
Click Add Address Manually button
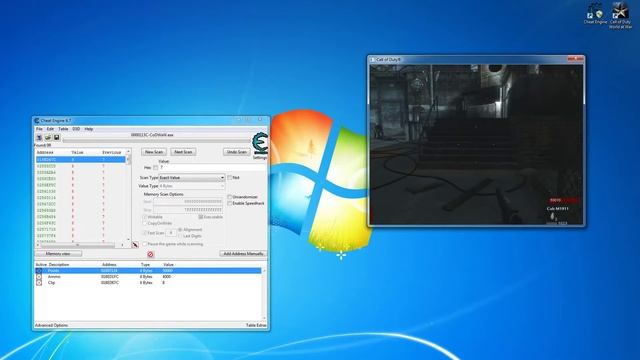(x=243, y=254)
